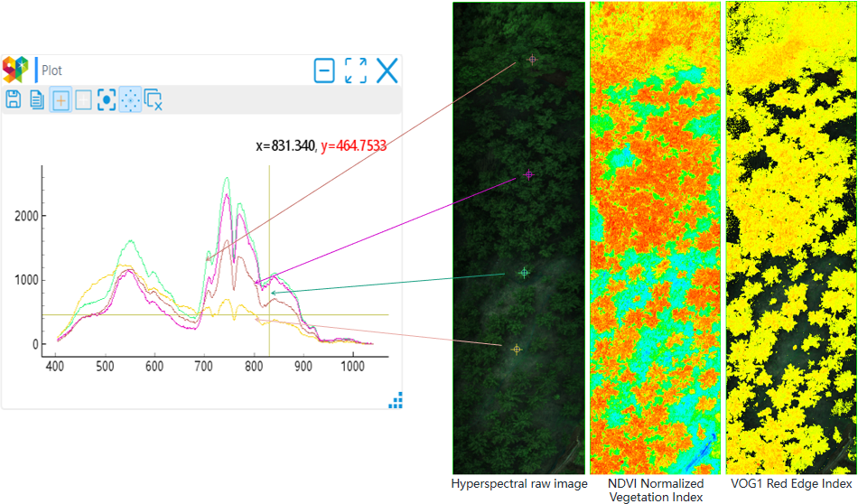
Task: Minimize the Plot panel
Action: (324, 71)
